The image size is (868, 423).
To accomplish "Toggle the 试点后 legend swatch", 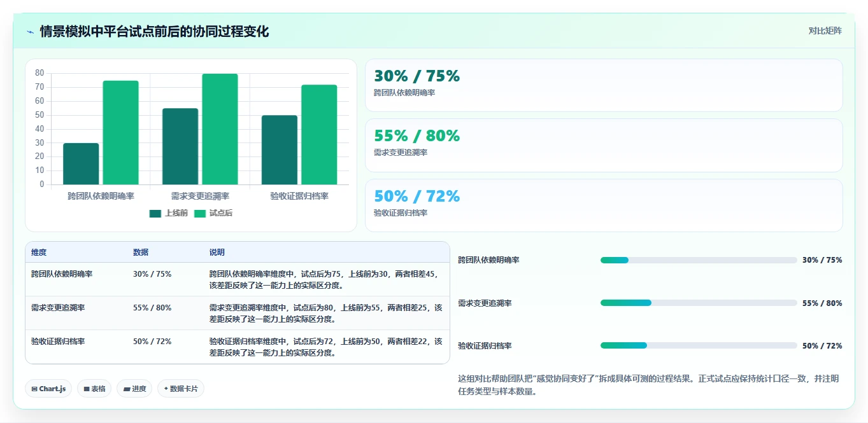I will point(200,213).
